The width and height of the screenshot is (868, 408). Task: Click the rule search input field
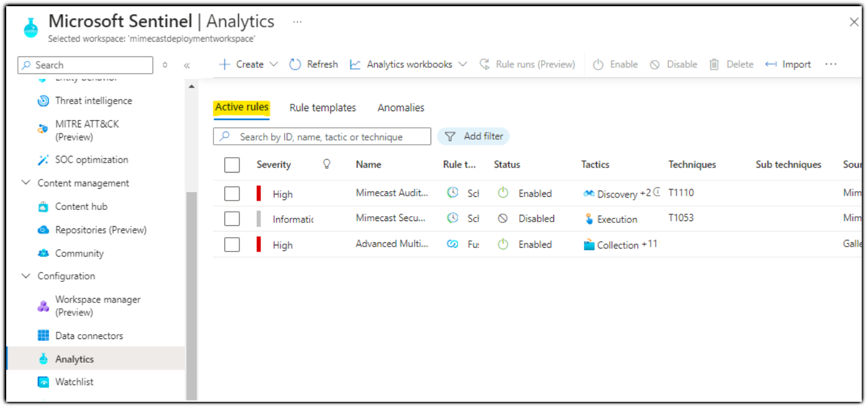pyautogui.click(x=329, y=137)
